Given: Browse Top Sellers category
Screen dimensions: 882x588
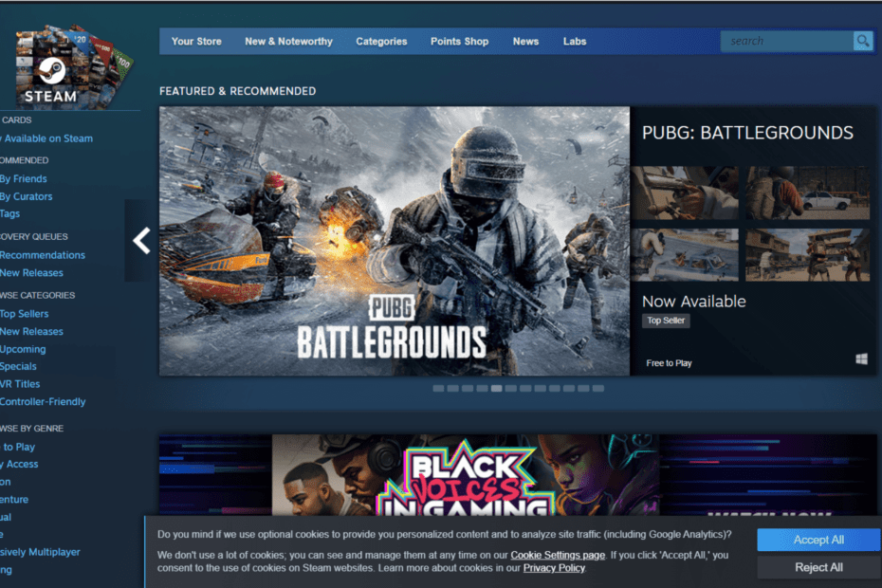Looking at the screenshot, I should coord(25,314).
